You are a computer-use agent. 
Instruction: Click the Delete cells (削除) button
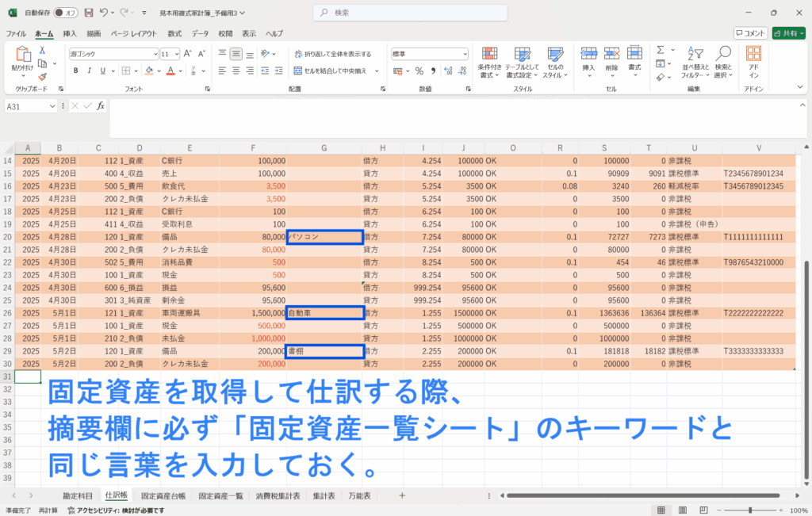(x=611, y=62)
